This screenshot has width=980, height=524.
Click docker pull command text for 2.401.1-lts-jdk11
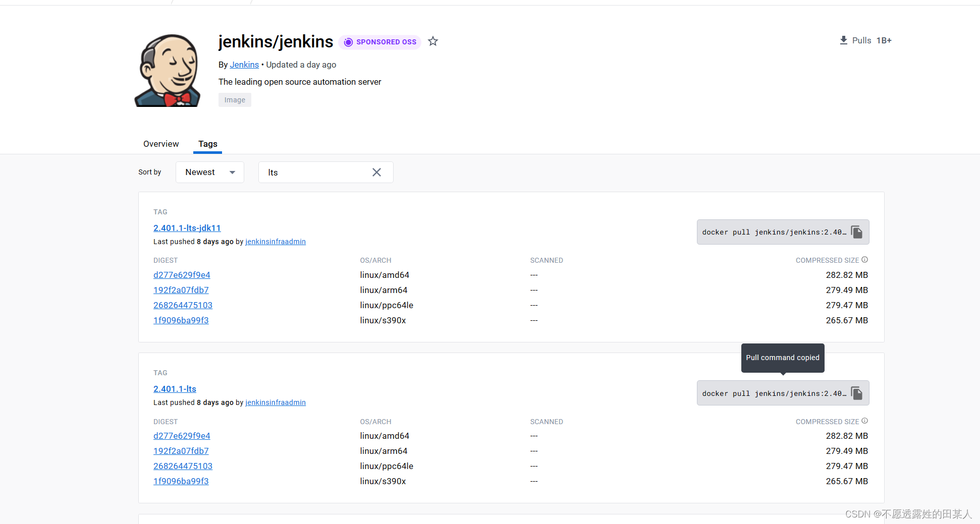coord(774,232)
